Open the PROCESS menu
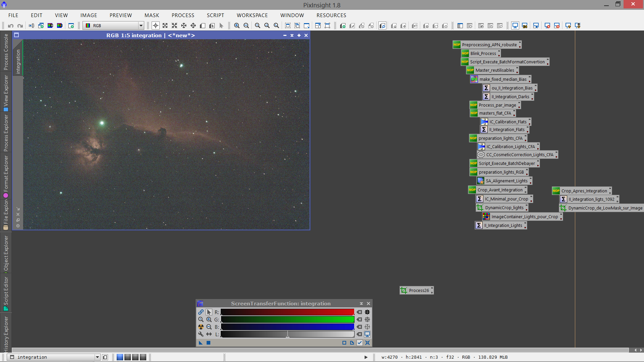 click(x=183, y=15)
